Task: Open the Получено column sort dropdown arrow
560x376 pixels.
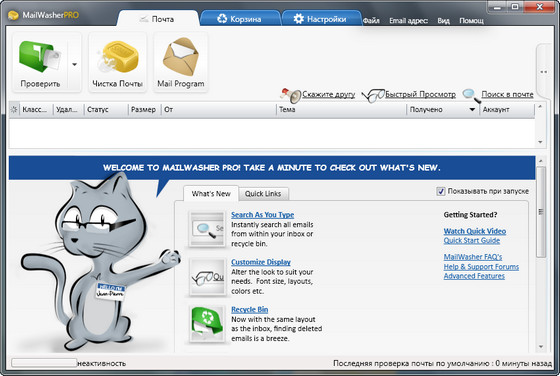Action: (x=472, y=110)
